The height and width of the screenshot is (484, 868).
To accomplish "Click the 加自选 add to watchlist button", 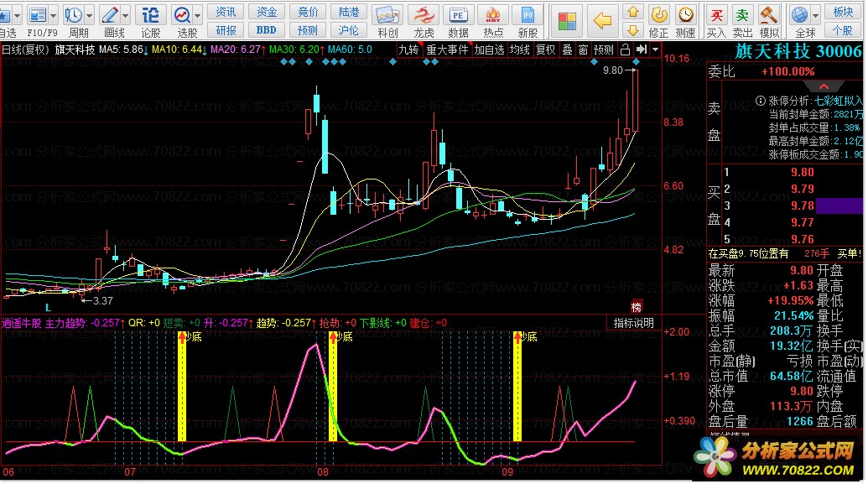I will pyautogui.click(x=490, y=49).
